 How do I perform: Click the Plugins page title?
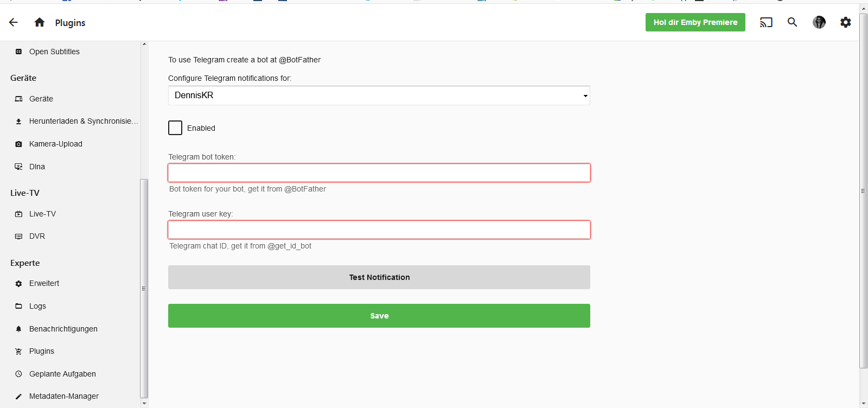70,23
